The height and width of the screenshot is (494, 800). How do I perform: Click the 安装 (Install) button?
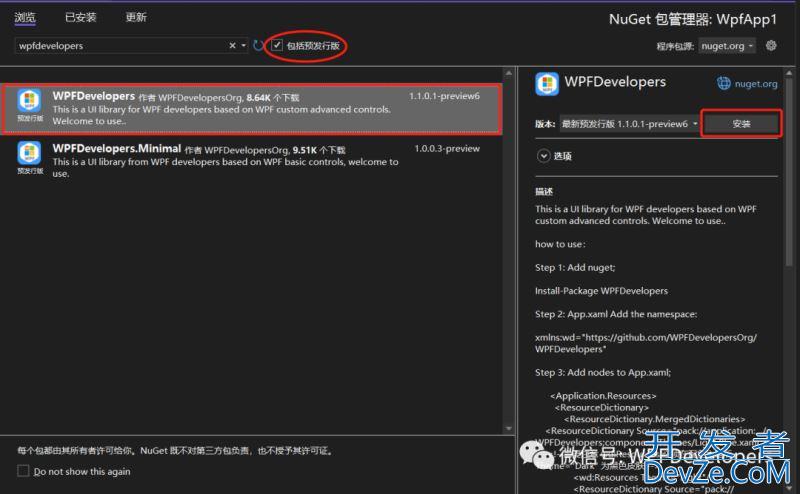pos(741,124)
